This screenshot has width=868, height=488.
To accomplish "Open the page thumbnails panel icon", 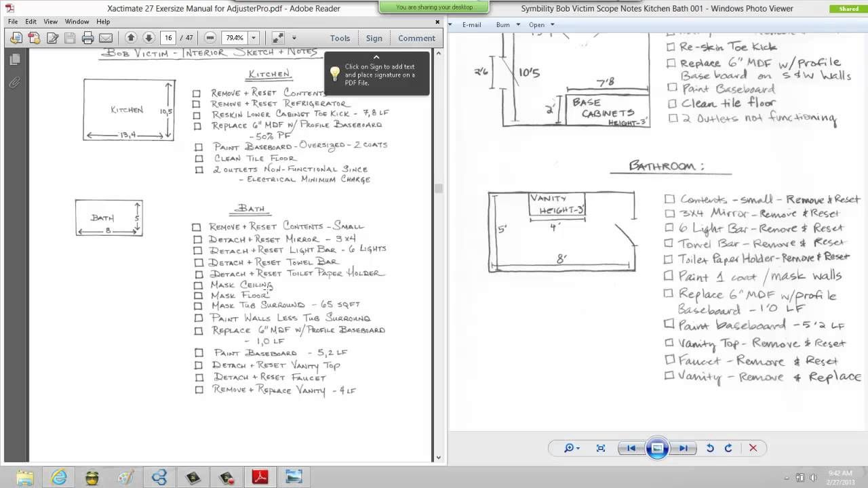I will click(14, 58).
